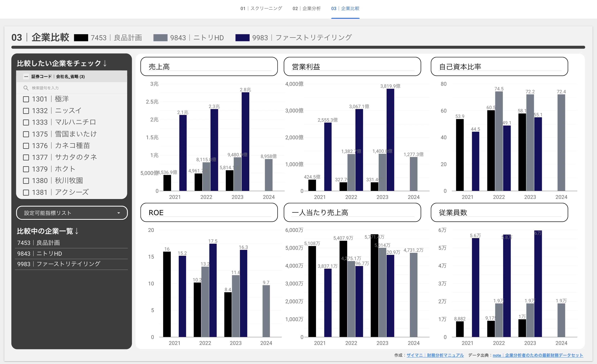This screenshot has height=364, width=597.
Task: Click the 売上高 chart title box
Action: 209,66
